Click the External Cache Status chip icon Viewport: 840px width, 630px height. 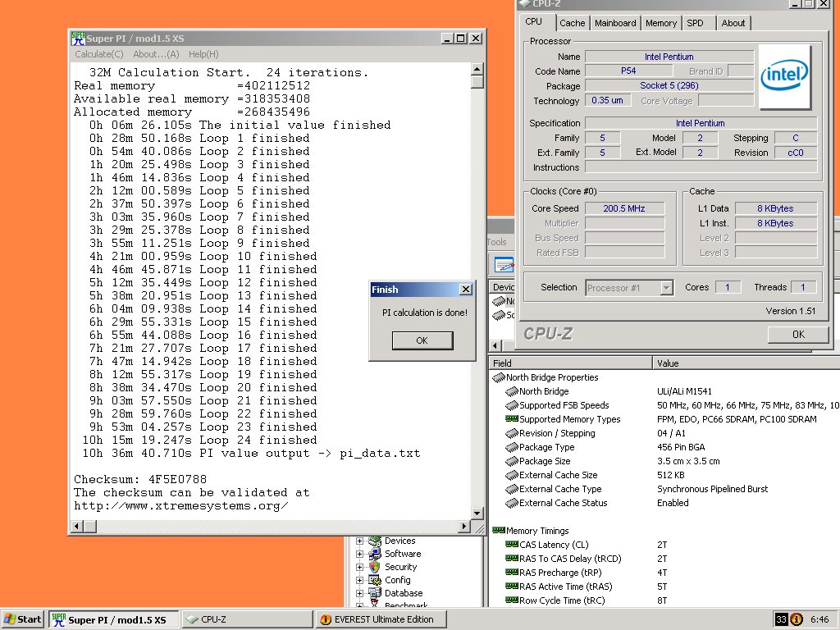[512, 503]
